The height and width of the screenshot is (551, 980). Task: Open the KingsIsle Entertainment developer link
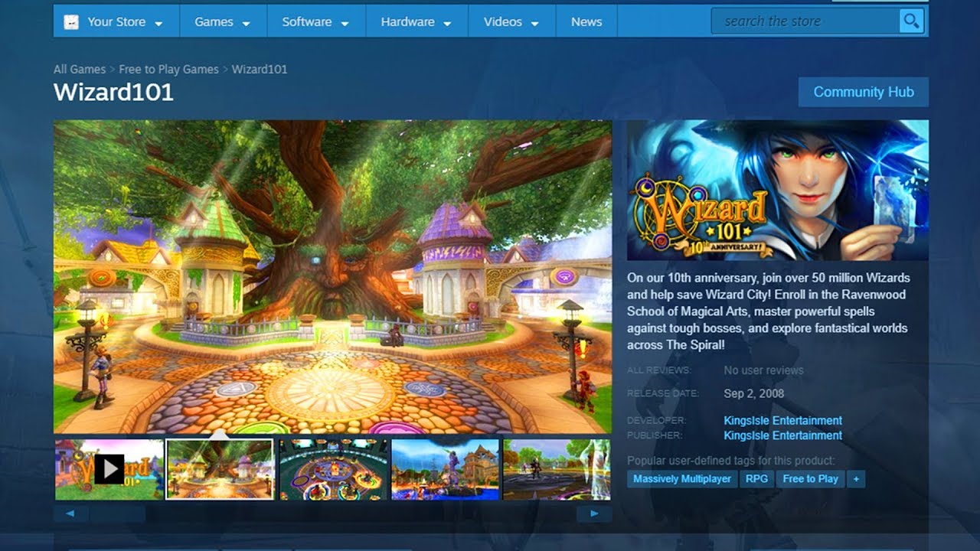click(x=782, y=420)
